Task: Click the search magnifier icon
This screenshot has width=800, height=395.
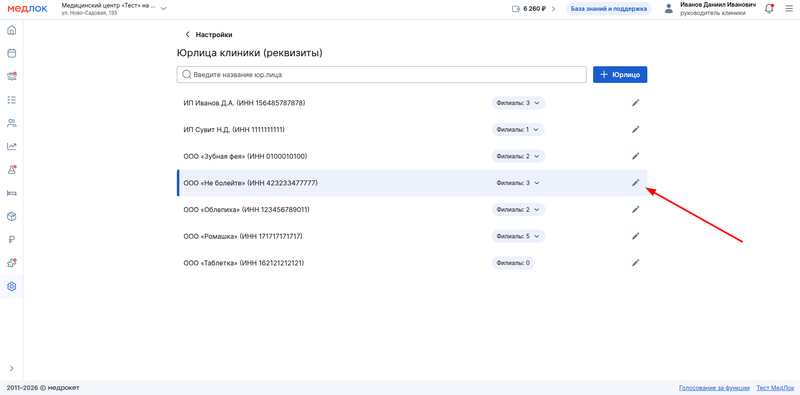Action: 187,75
